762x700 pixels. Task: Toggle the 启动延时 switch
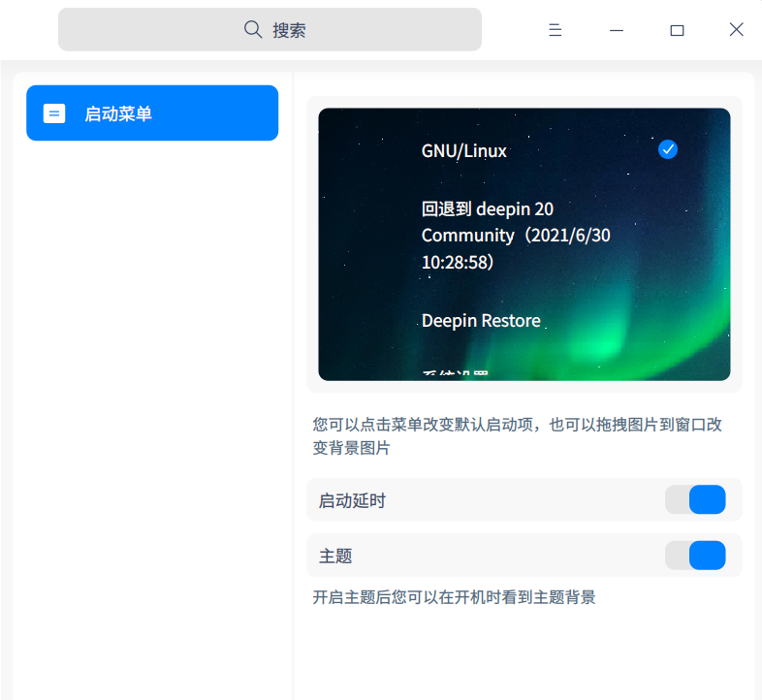point(695,499)
